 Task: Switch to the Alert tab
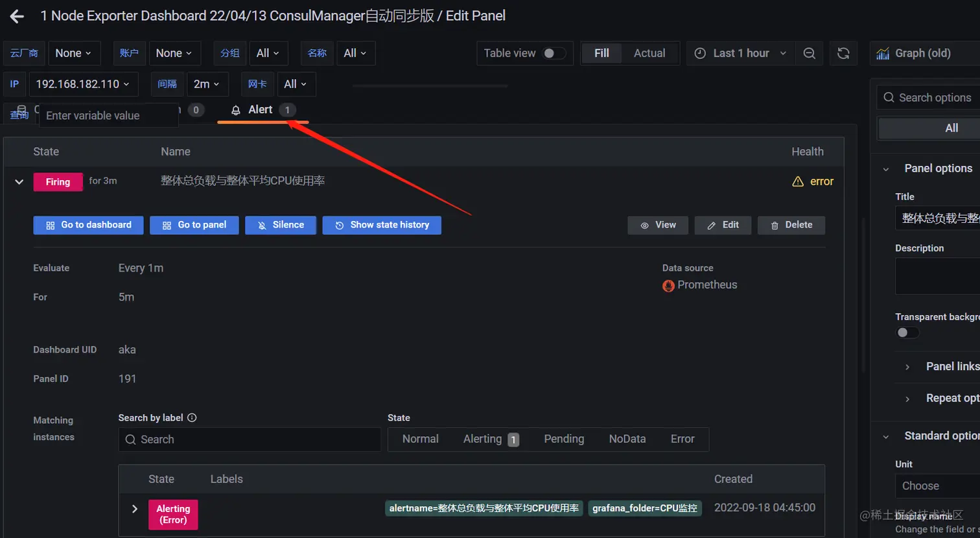click(262, 110)
